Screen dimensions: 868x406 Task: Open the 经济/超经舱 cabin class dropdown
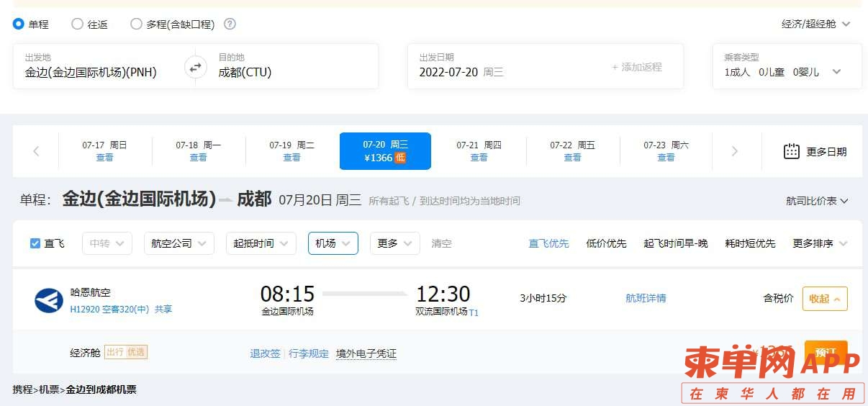click(x=816, y=24)
